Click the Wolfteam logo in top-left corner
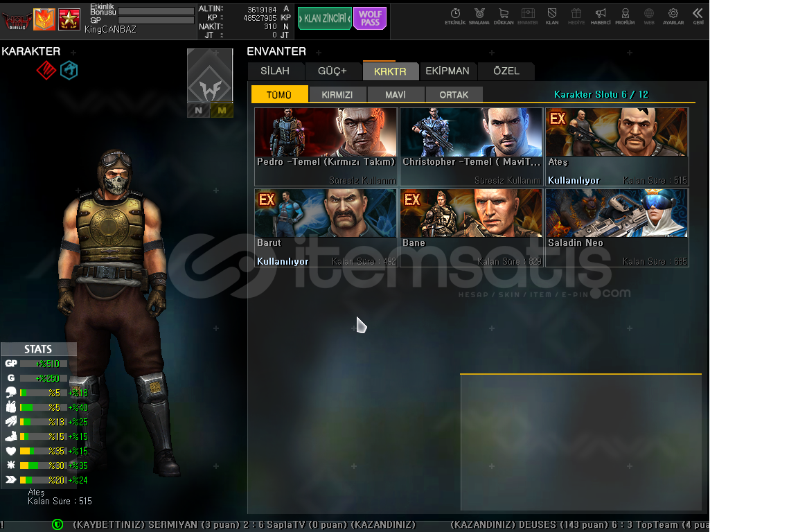The height and width of the screenshot is (532, 798). click(x=17, y=20)
